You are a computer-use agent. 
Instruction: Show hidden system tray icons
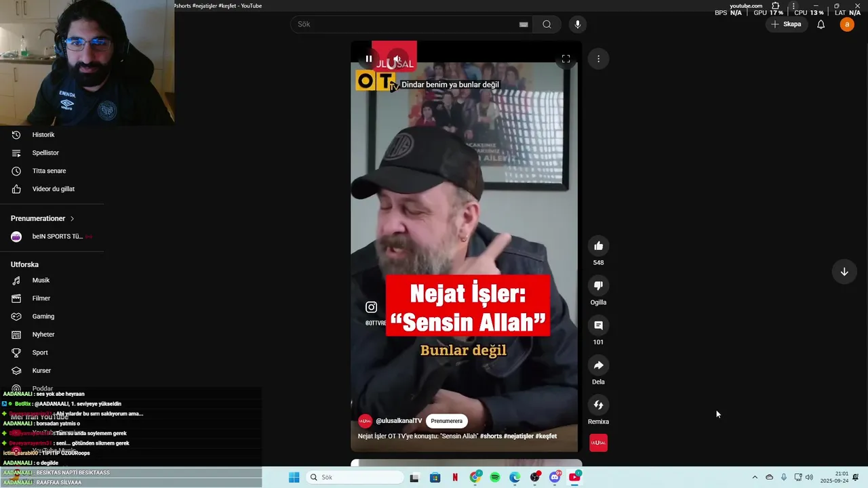[x=755, y=477]
